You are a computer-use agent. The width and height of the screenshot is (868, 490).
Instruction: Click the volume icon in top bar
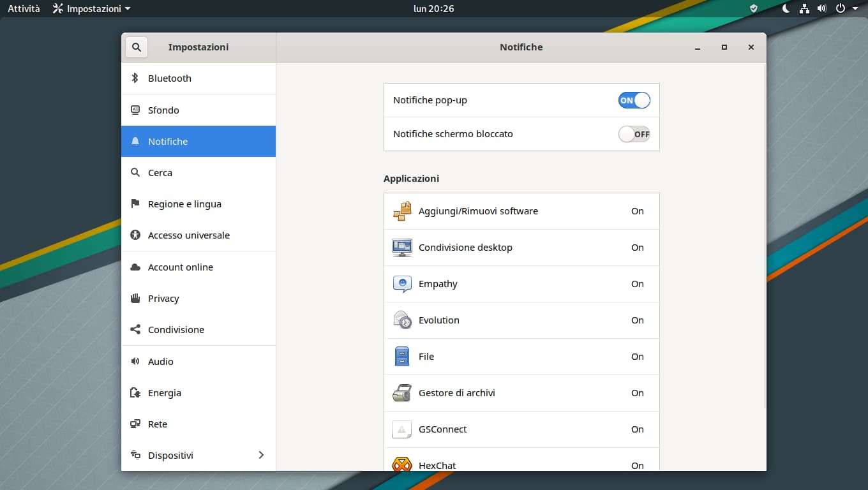pyautogui.click(x=822, y=8)
